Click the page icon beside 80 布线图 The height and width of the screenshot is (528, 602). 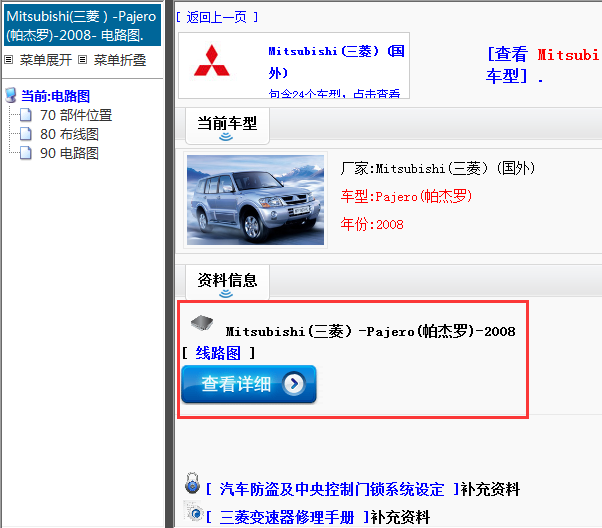[26, 134]
